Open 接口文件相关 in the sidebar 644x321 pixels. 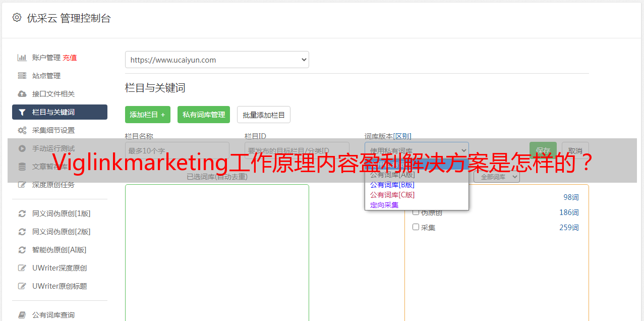coord(53,94)
